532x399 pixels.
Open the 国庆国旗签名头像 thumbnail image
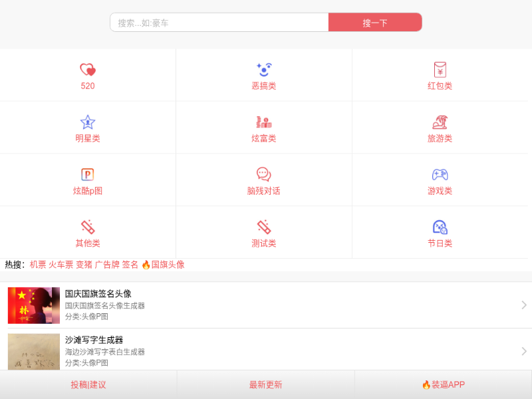(x=34, y=305)
